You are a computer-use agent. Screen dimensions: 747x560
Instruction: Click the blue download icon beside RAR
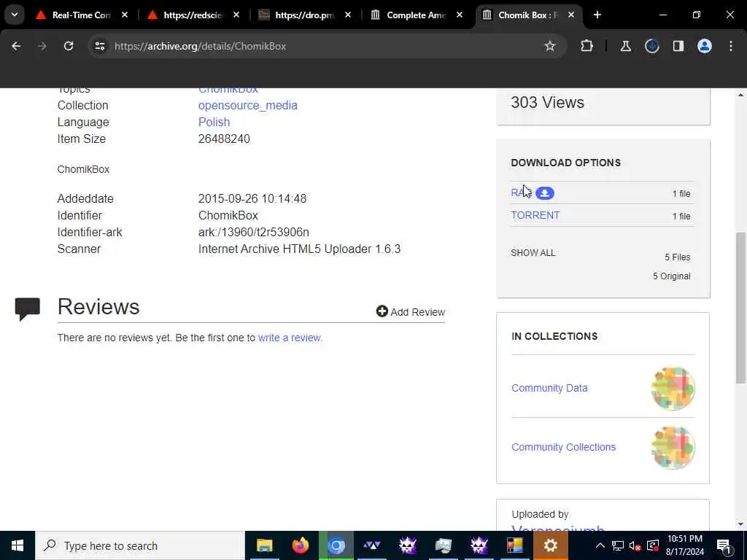click(x=544, y=192)
